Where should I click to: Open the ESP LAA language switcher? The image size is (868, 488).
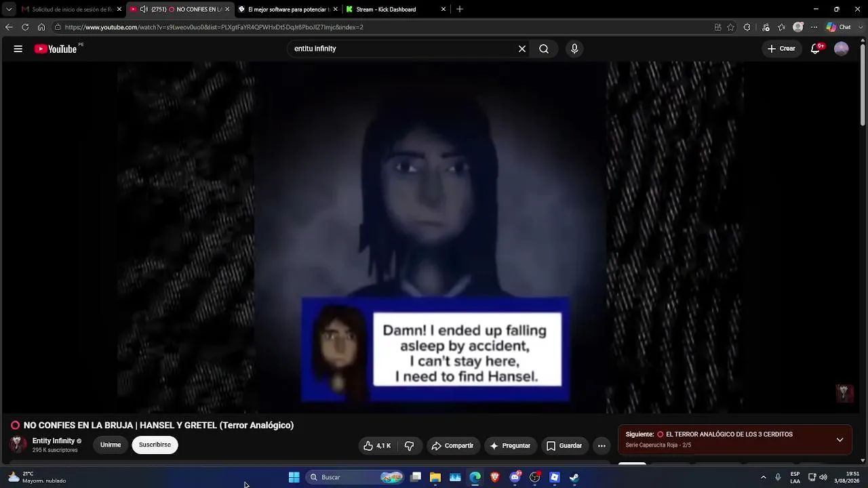[x=795, y=477]
